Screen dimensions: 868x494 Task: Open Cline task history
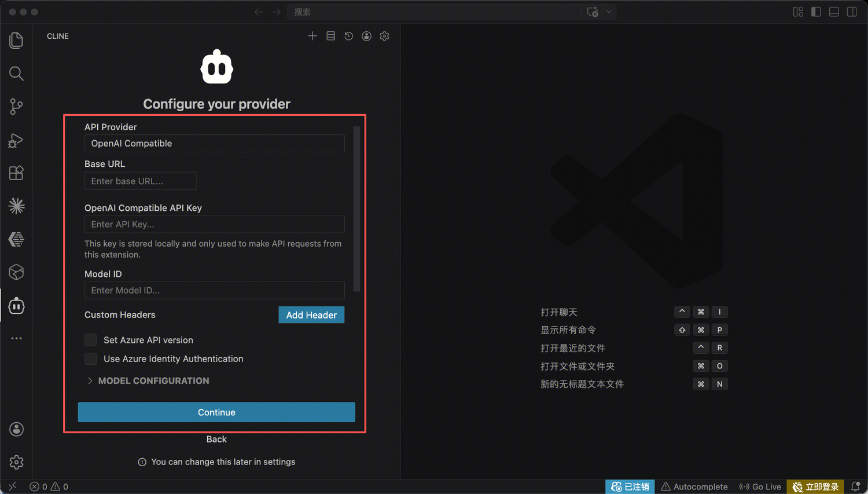click(x=348, y=36)
